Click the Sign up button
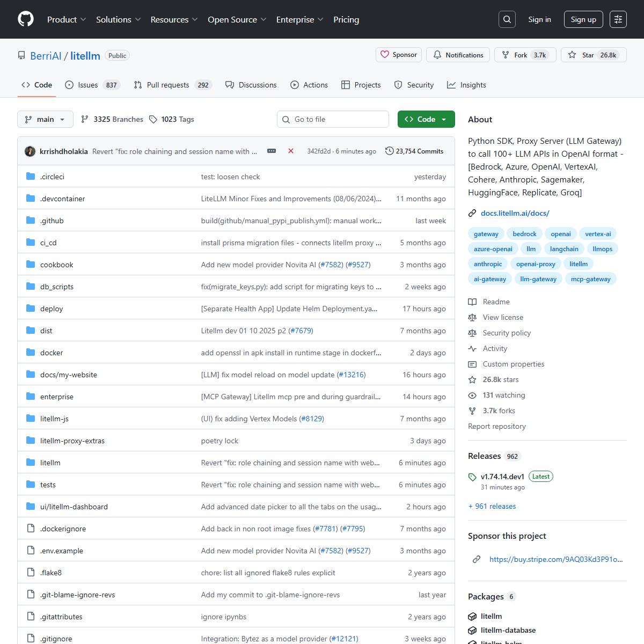This screenshot has height=644, width=644. pyautogui.click(x=583, y=19)
